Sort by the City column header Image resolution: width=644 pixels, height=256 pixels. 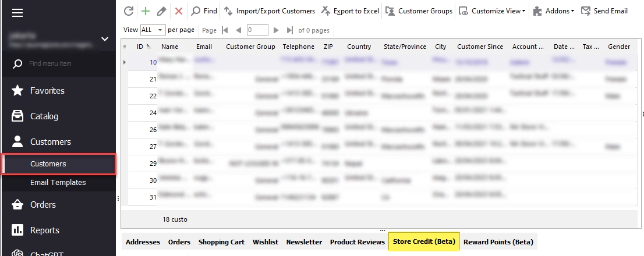click(x=441, y=47)
